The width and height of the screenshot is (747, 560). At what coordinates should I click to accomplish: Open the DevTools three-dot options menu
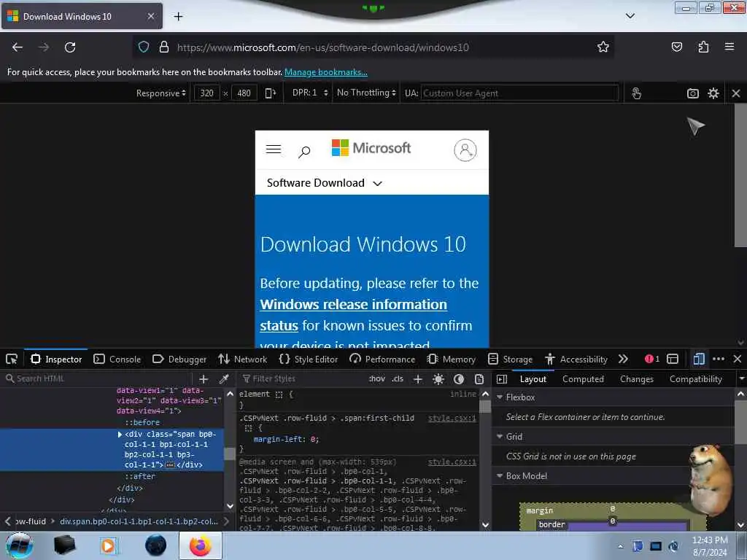tap(719, 359)
